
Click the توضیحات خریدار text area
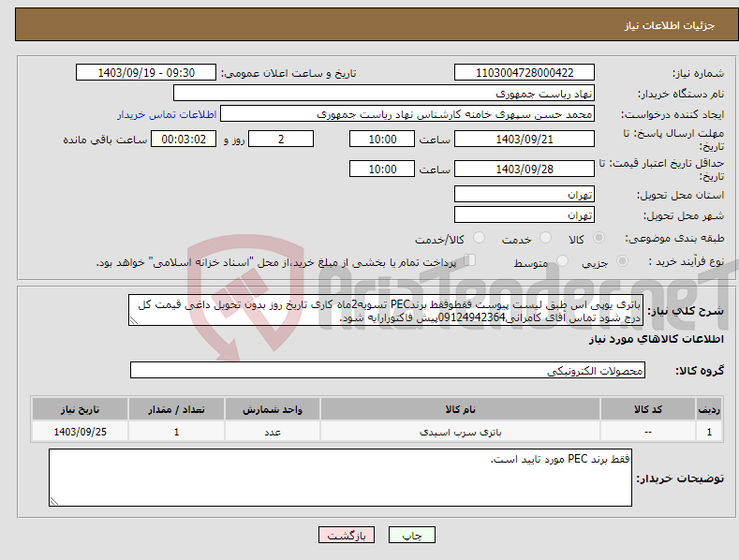340,478
